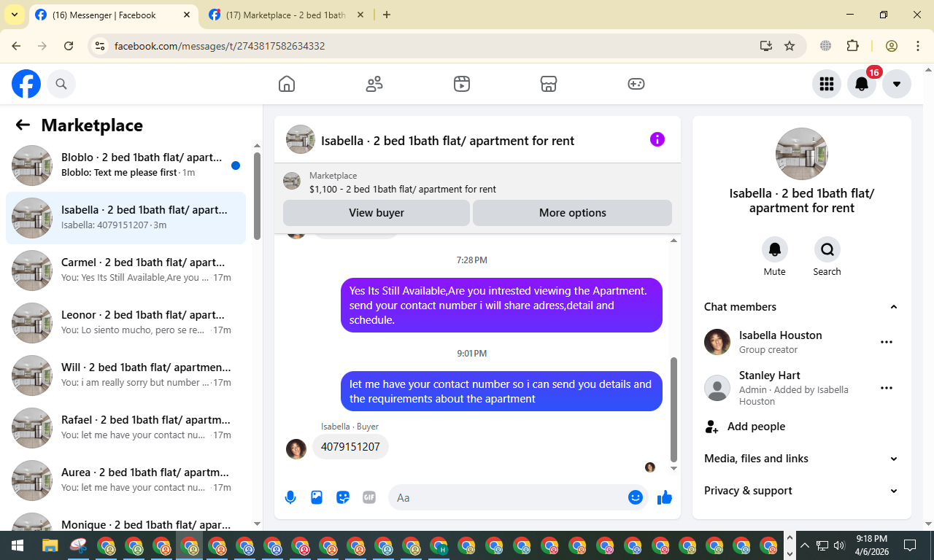Open the taskbar clock showing 9:18 PM
Image resolution: width=934 pixels, height=560 pixels.
pyautogui.click(x=871, y=545)
